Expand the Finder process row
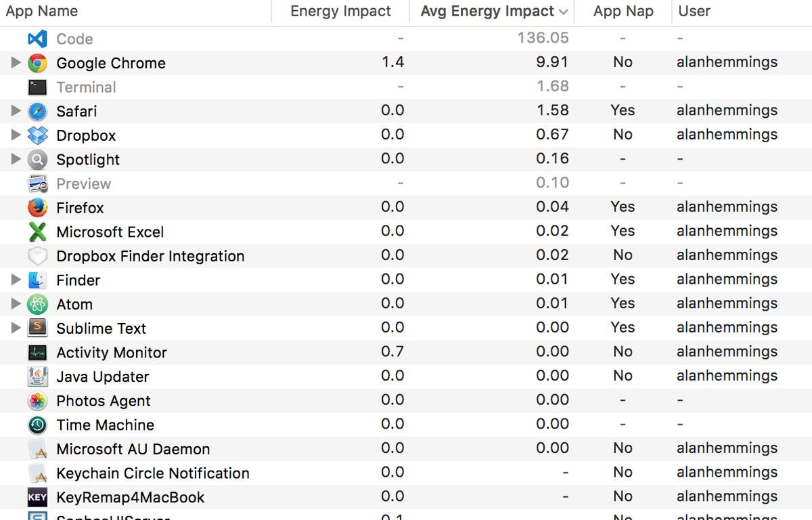The image size is (812, 520). 16,280
